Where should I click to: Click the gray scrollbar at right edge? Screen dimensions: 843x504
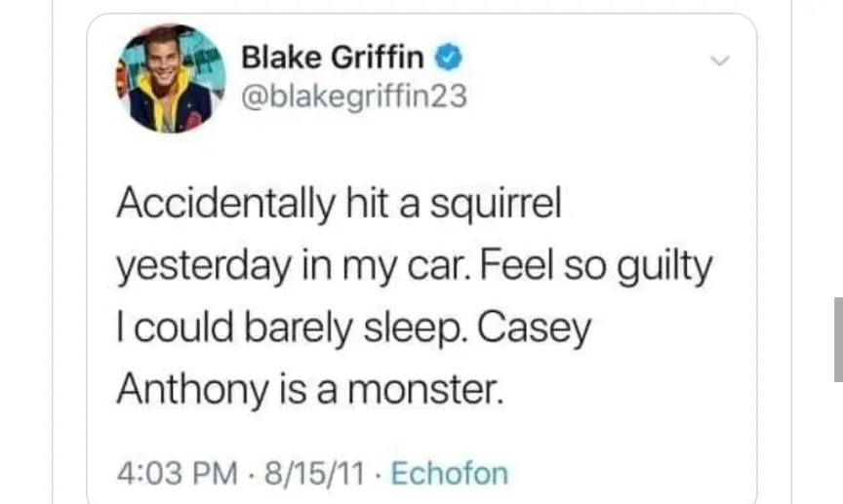click(x=837, y=338)
